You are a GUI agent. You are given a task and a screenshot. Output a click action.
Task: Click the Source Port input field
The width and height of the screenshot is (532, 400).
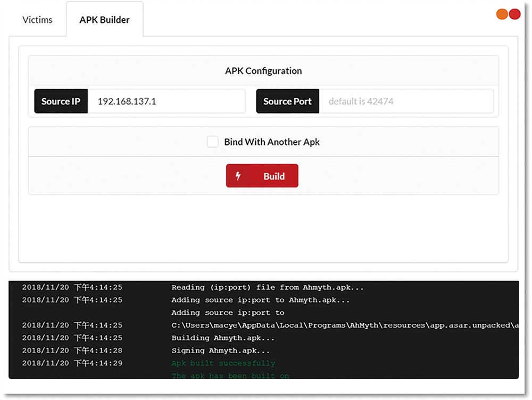pos(406,101)
